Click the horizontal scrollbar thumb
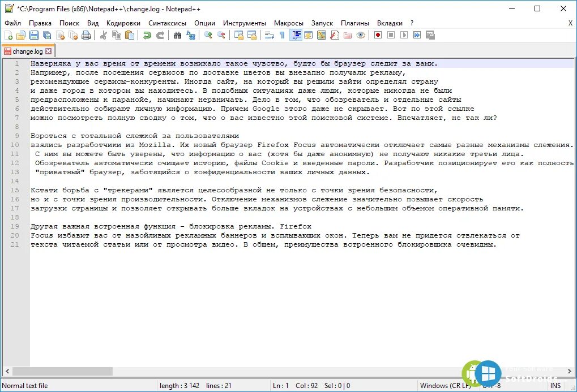The height and width of the screenshot is (392, 577). point(62,372)
